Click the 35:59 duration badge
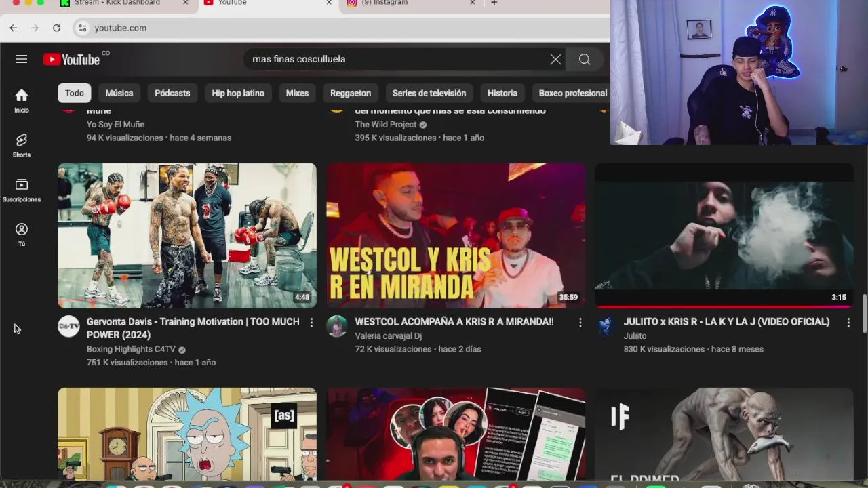 click(568, 297)
